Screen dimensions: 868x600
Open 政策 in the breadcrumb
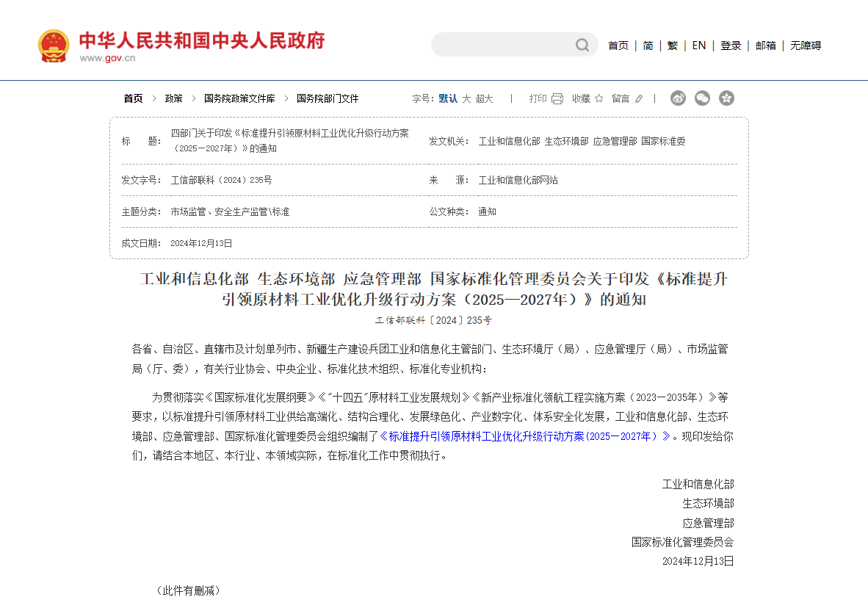click(x=174, y=98)
